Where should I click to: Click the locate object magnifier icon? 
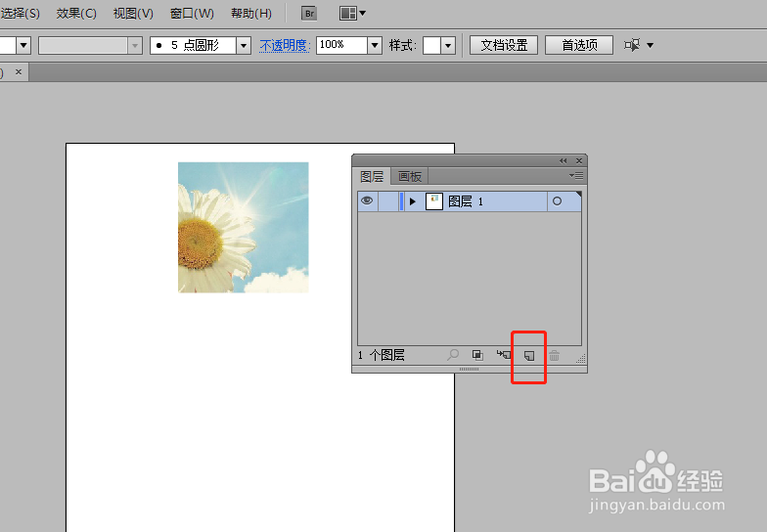click(x=453, y=355)
